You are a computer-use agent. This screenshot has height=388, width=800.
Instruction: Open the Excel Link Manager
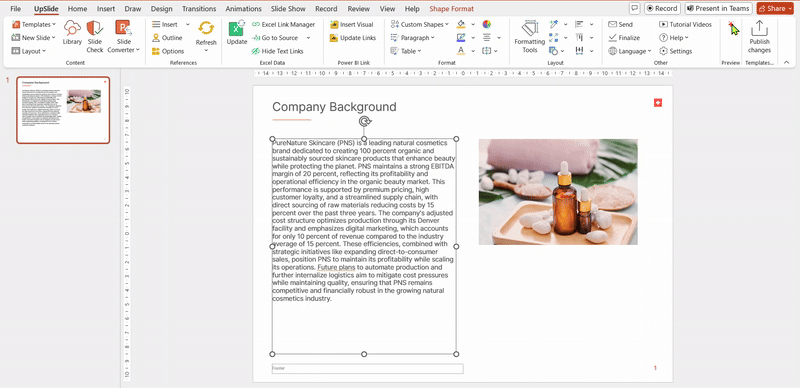[283, 25]
